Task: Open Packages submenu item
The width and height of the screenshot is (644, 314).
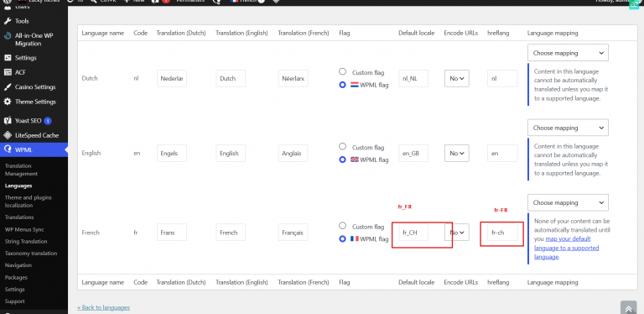Action: pyautogui.click(x=16, y=277)
